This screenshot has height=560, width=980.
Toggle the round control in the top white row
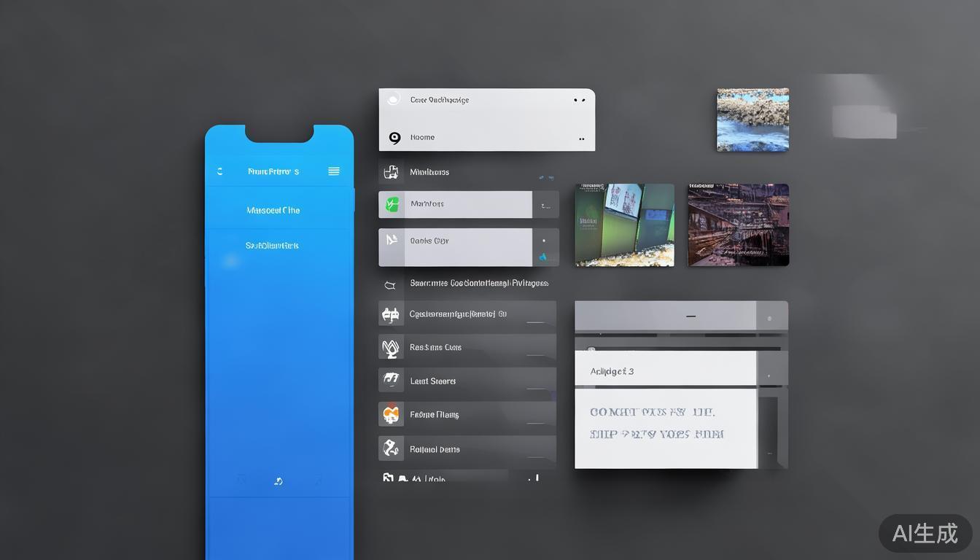pos(393,99)
